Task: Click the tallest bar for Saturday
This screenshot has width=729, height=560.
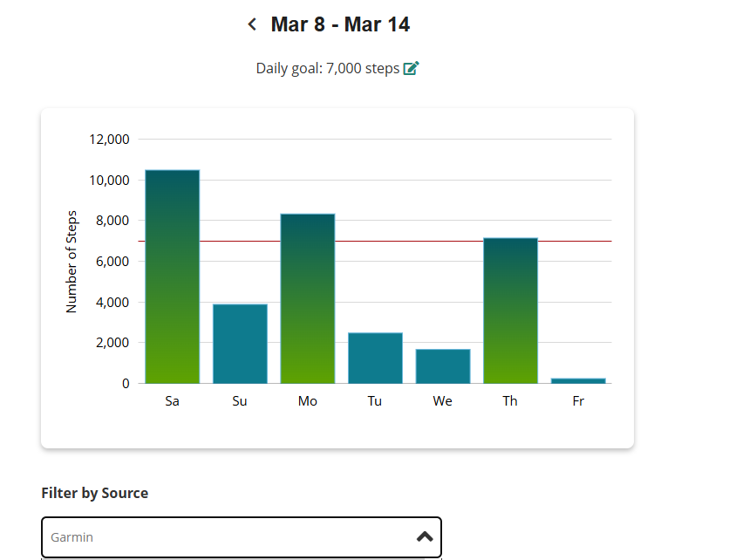Action: tap(172, 275)
